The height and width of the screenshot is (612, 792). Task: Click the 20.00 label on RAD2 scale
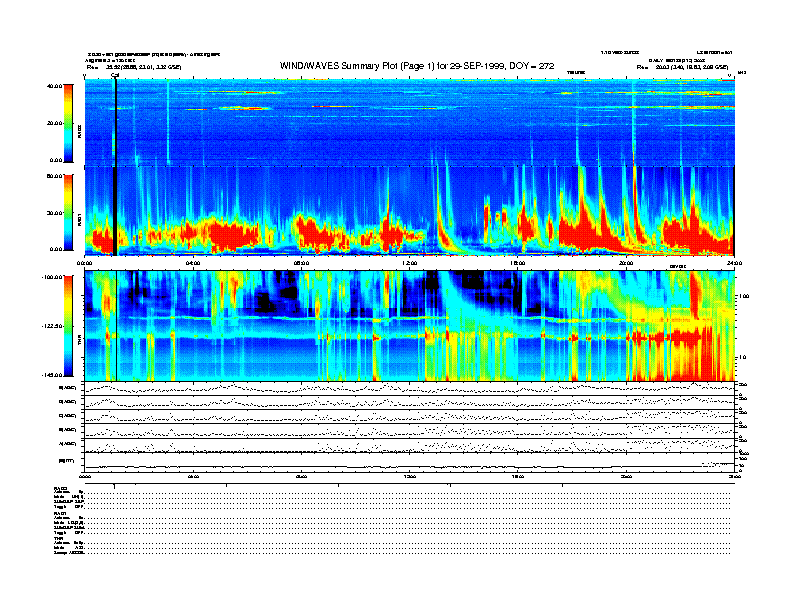click(55, 123)
